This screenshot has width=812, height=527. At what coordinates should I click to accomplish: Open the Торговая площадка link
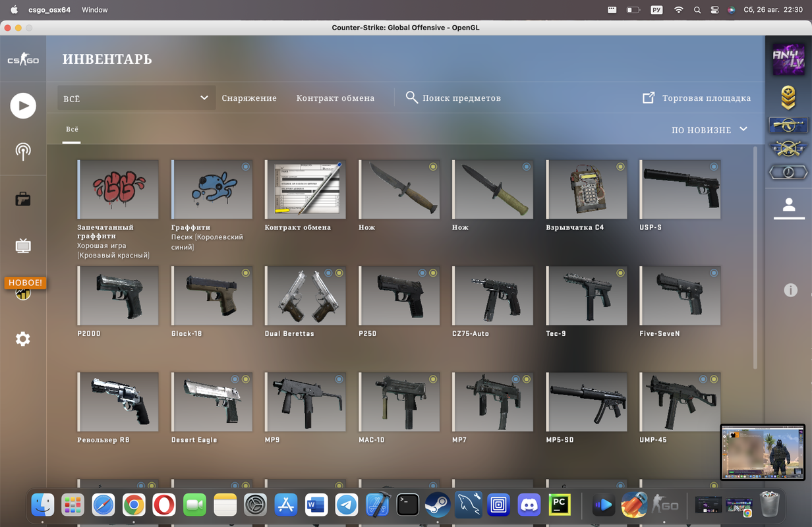tap(707, 98)
